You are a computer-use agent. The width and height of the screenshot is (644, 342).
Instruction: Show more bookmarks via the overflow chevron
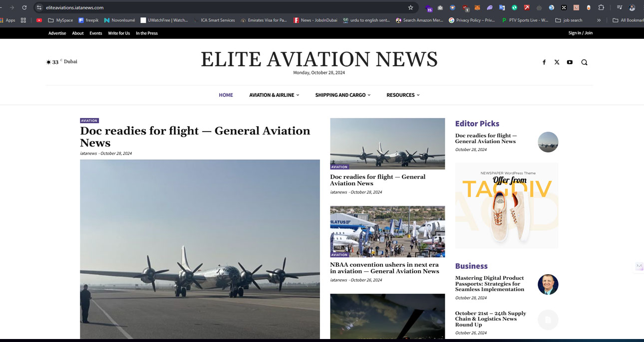(599, 20)
